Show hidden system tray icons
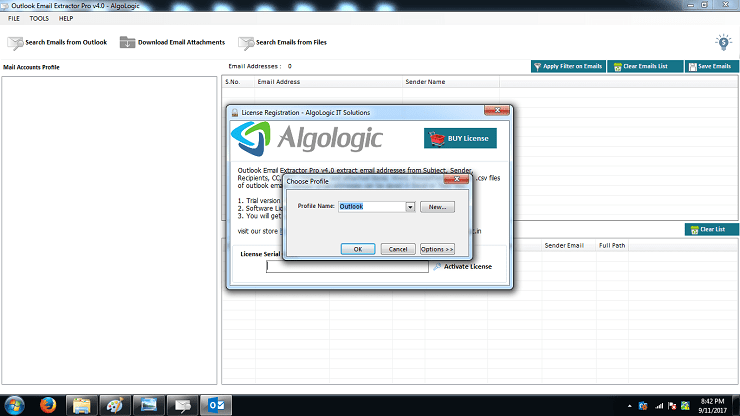The height and width of the screenshot is (416, 740). (630, 406)
